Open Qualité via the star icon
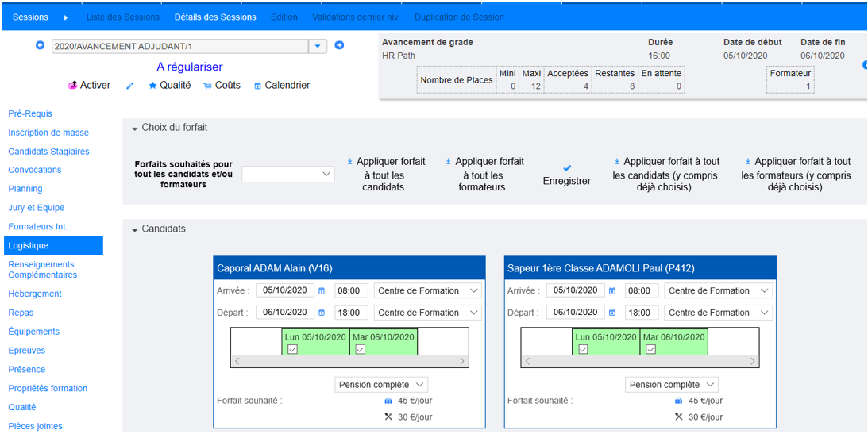This screenshot has width=868, height=434. coord(152,86)
